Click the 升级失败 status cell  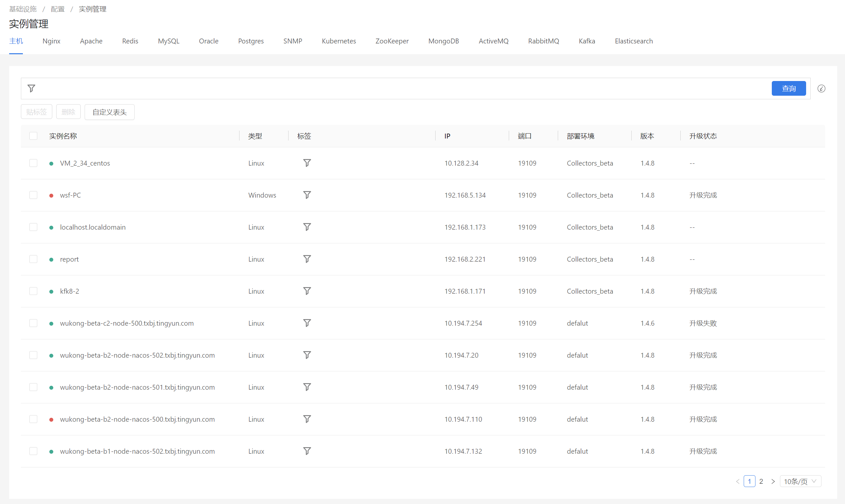click(x=703, y=323)
